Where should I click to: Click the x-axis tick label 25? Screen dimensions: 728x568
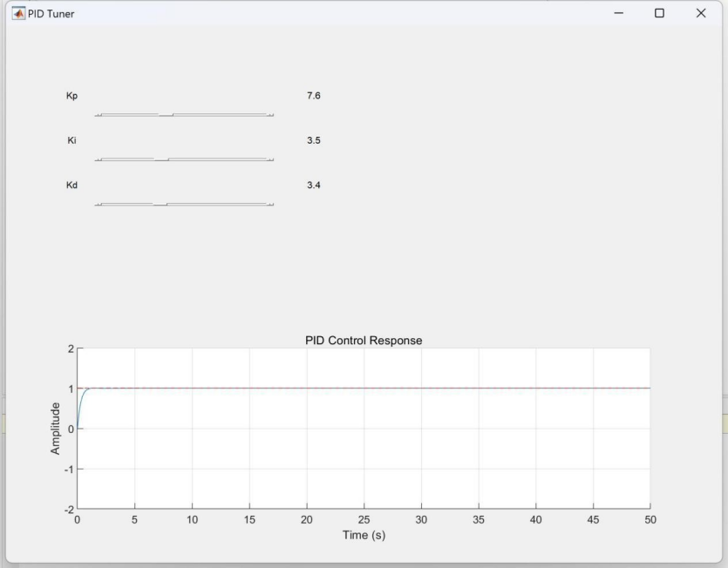[x=364, y=519]
